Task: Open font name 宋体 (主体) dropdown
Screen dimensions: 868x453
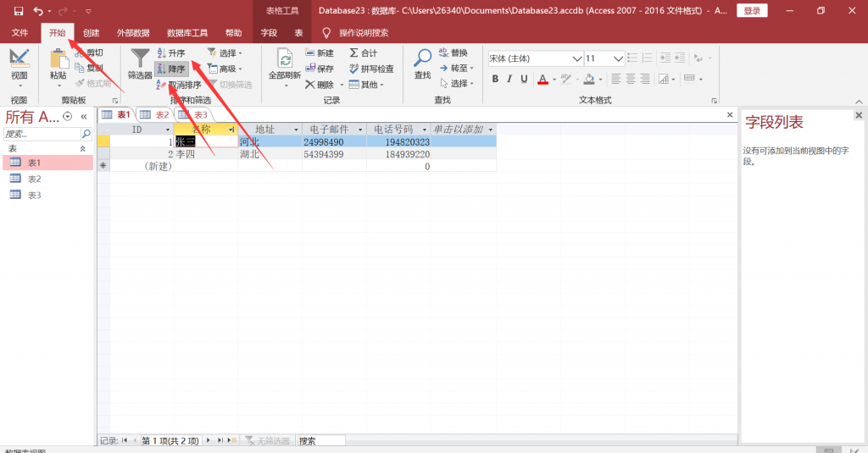Action: pyautogui.click(x=576, y=58)
